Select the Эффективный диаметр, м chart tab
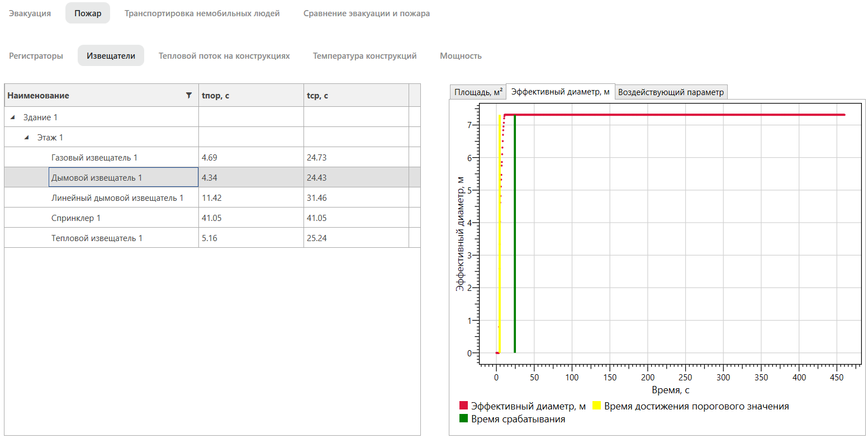The width and height of the screenshot is (868, 438). coord(560,92)
